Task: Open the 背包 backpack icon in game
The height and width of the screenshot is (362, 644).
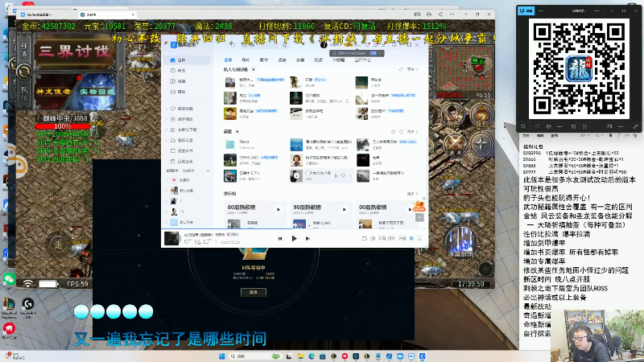Action: pyautogui.click(x=481, y=116)
